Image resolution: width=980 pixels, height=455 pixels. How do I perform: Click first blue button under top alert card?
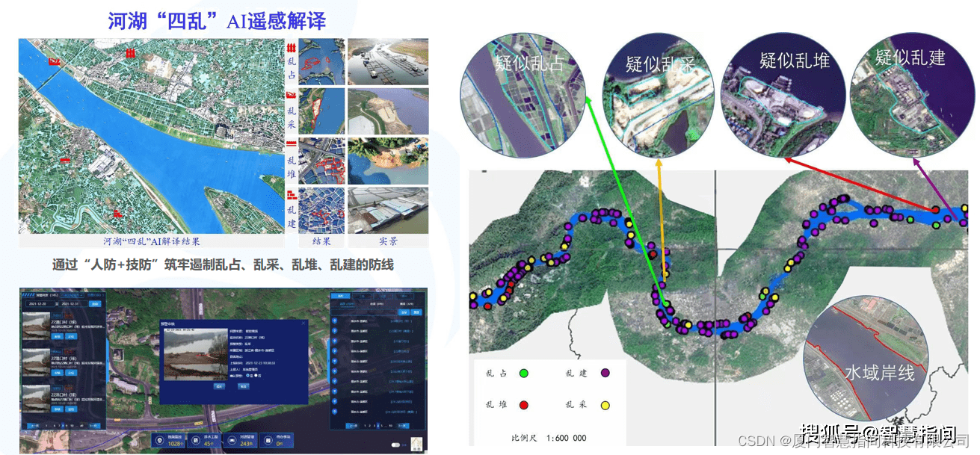[57, 336]
